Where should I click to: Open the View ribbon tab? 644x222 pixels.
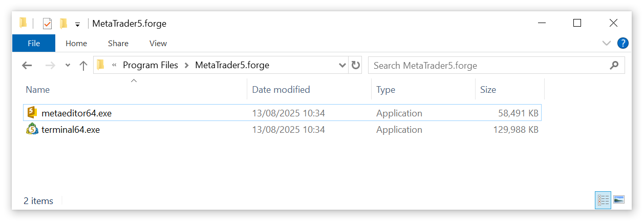pos(158,43)
